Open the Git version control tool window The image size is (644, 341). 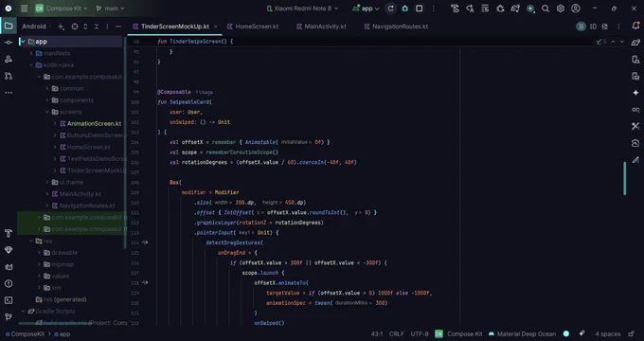(9, 316)
